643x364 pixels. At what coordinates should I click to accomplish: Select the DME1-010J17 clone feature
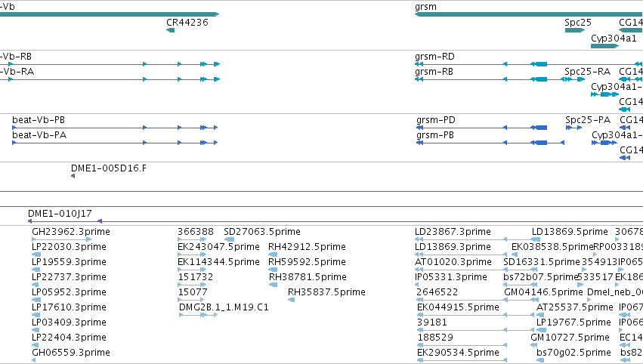point(65,221)
